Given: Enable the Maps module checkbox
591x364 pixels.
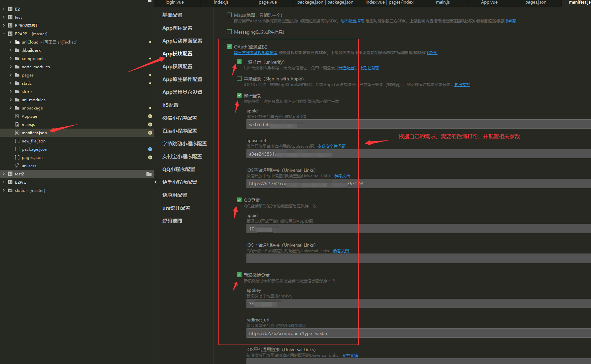Looking at the screenshot, I should [x=229, y=15].
